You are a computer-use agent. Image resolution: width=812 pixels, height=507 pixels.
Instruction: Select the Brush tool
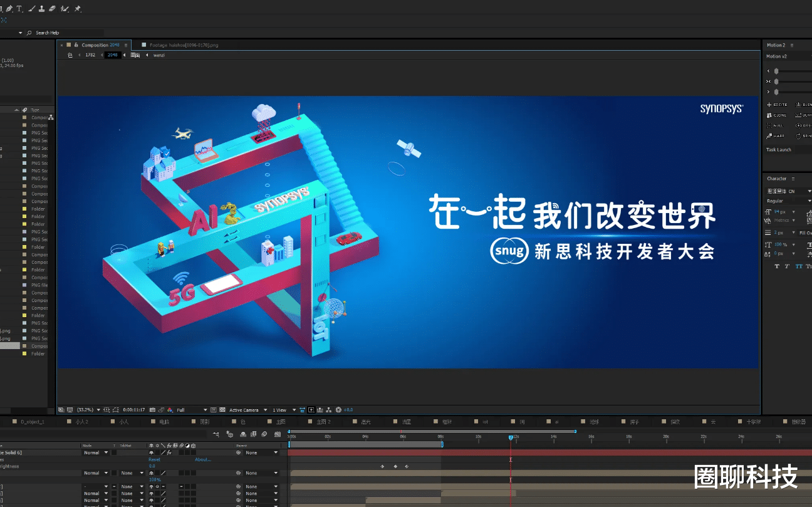(x=32, y=9)
